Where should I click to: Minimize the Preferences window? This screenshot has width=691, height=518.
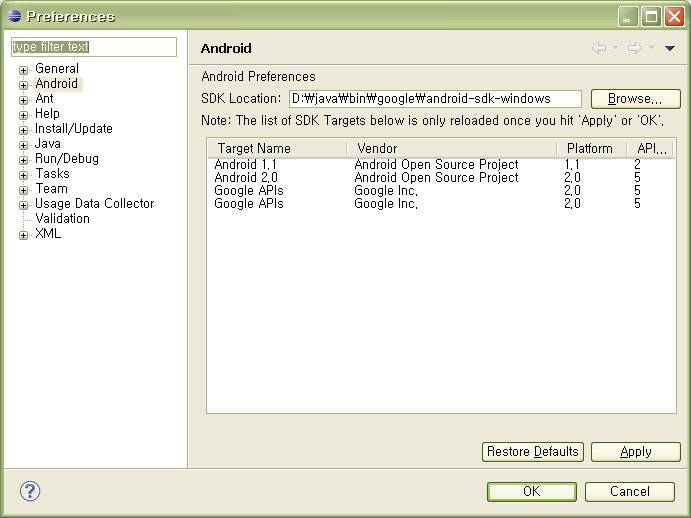(x=628, y=16)
